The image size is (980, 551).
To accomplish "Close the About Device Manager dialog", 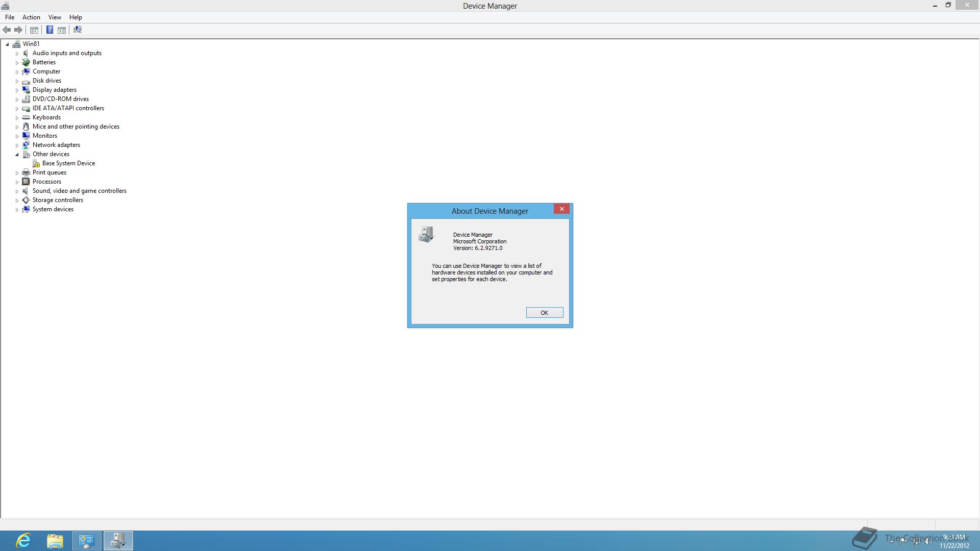I will [561, 209].
